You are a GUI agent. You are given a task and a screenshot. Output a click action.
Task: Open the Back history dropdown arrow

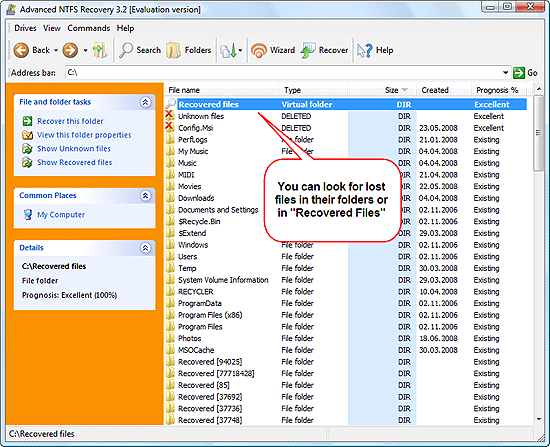pyautogui.click(x=56, y=51)
